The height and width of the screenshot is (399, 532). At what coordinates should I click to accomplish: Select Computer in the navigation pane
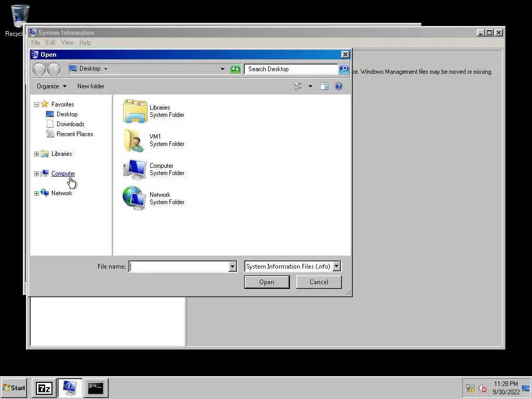pos(63,174)
